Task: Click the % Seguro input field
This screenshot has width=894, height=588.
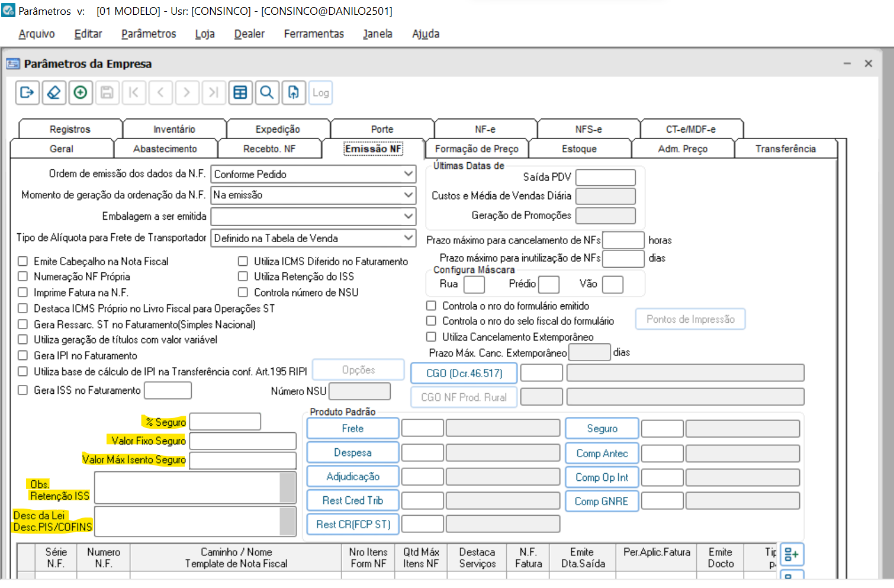Action: [x=225, y=422]
